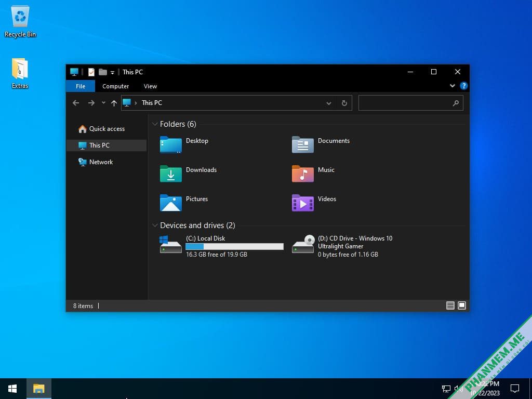Image resolution: width=532 pixels, height=399 pixels.
Task: Click the 'Folders (6)' group heading
Action: 178,124
